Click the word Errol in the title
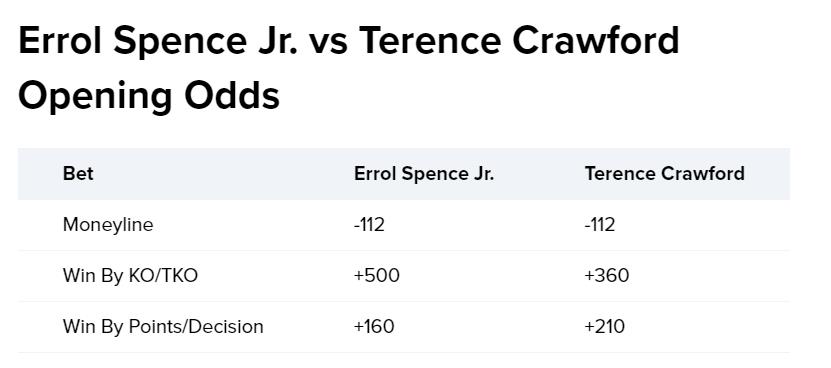This screenshot has height=368, width=831. 61,41
